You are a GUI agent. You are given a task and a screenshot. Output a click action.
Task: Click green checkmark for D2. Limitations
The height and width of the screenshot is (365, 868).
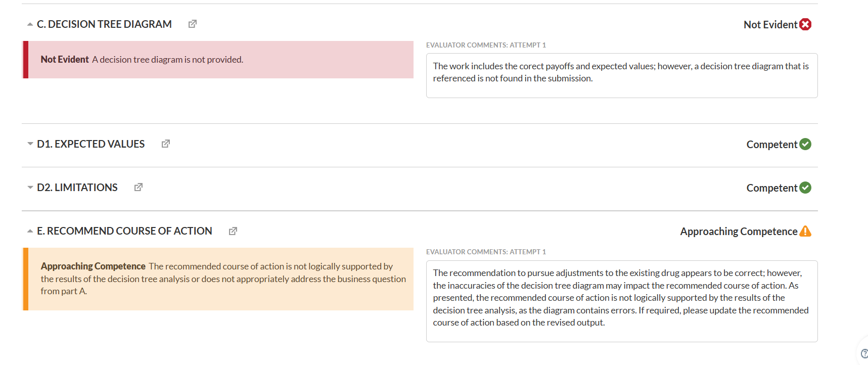[x=805, y=188]
